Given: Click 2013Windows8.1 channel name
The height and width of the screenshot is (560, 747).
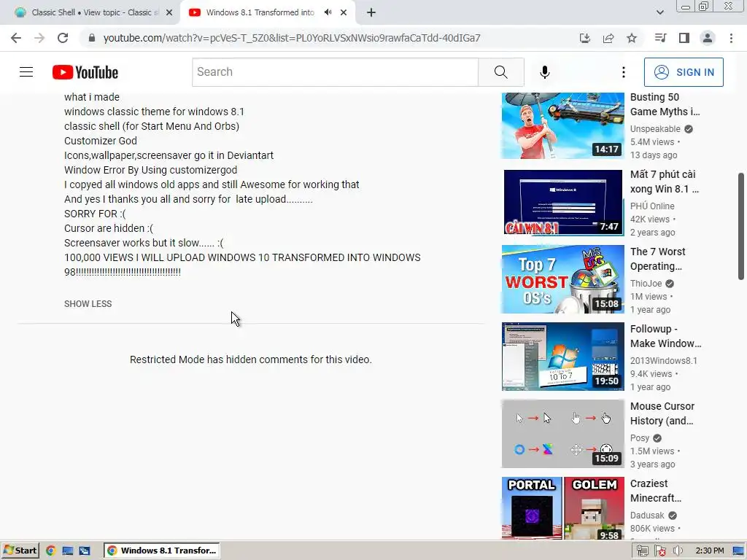Looking at the screenshot, I should point(664,361).
